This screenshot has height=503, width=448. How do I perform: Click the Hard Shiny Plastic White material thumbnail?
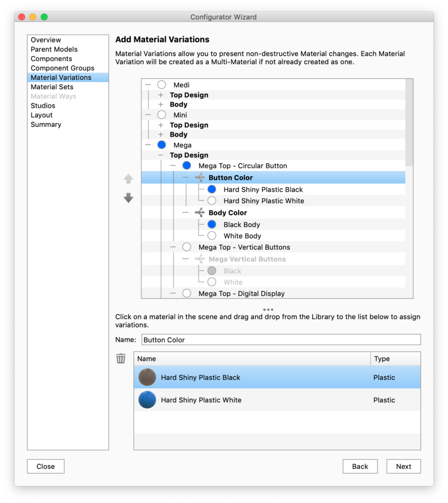pyautogui.click(x=147, y=400)
